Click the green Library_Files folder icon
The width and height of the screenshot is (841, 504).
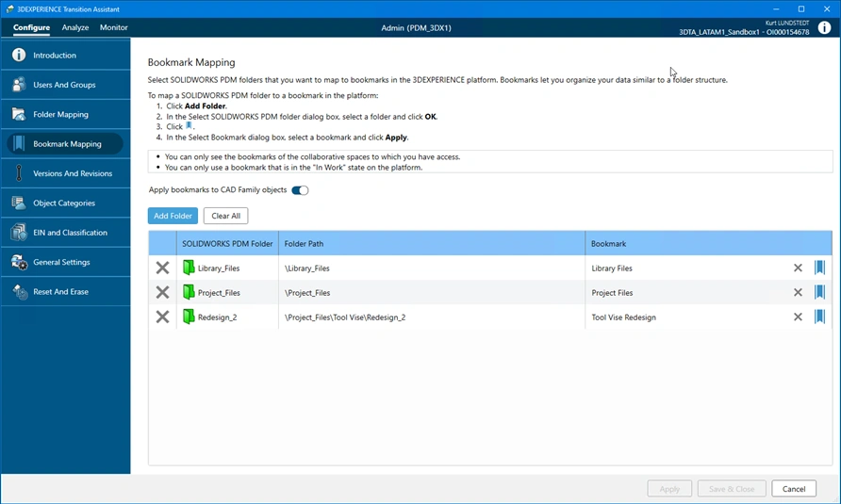click(189, 267)
